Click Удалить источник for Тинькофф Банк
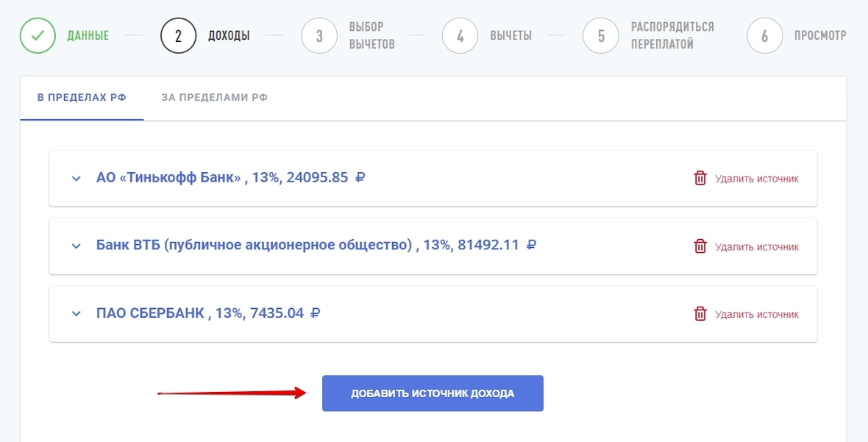The width and height of the screenshot is (868, 442). coord(757,179)
